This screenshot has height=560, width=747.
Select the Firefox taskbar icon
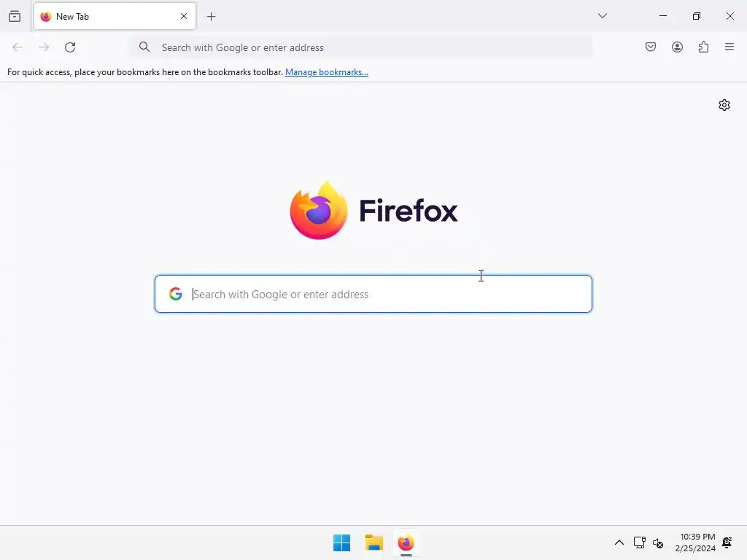406,542
